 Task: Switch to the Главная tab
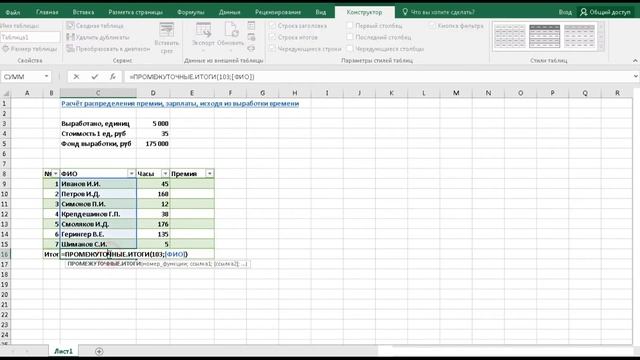pos(47,12)
